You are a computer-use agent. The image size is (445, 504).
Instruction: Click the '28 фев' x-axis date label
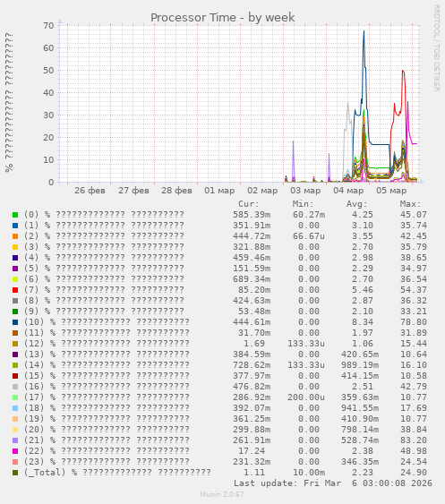[176, 191]
